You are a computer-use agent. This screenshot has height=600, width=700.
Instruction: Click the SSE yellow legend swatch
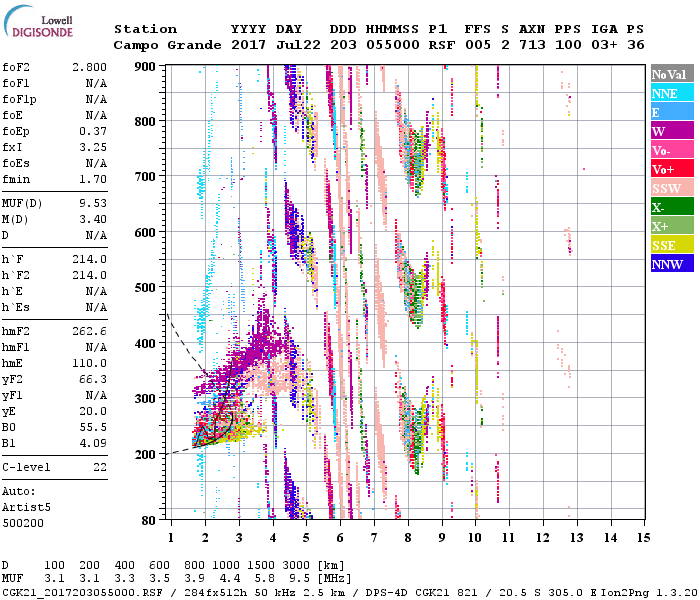pyautogui.click(x=671, y=245)
